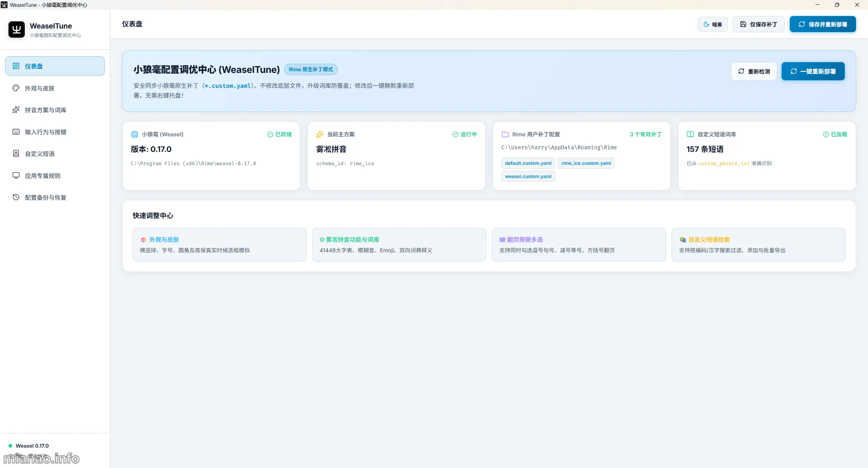Click the green status dot by Weasel 0.17.0
This screenshot has width=868, height=468.
(10, 446)
